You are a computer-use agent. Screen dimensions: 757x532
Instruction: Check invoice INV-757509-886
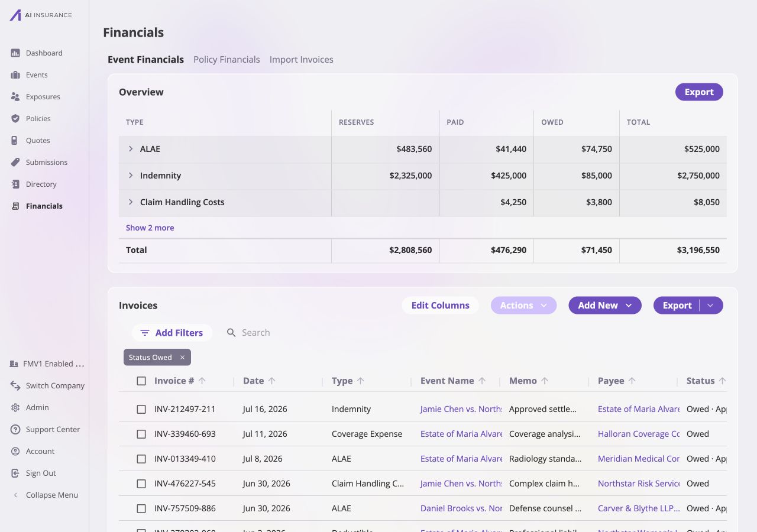pos(141,508)
